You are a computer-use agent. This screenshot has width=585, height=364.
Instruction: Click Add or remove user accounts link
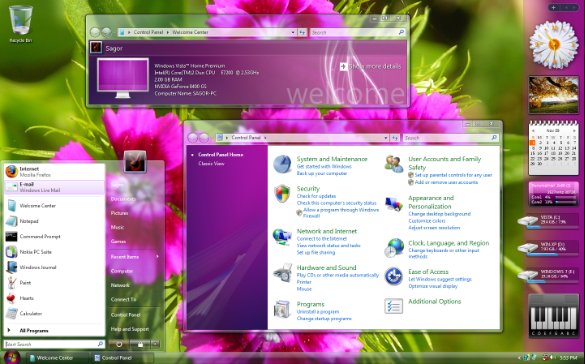[x=446, y=182]
